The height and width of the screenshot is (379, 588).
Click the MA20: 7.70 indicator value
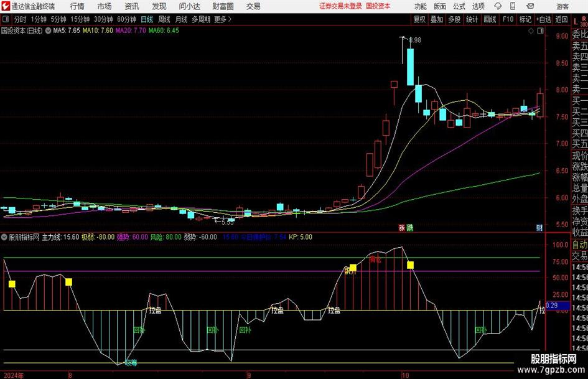point(131,30)
